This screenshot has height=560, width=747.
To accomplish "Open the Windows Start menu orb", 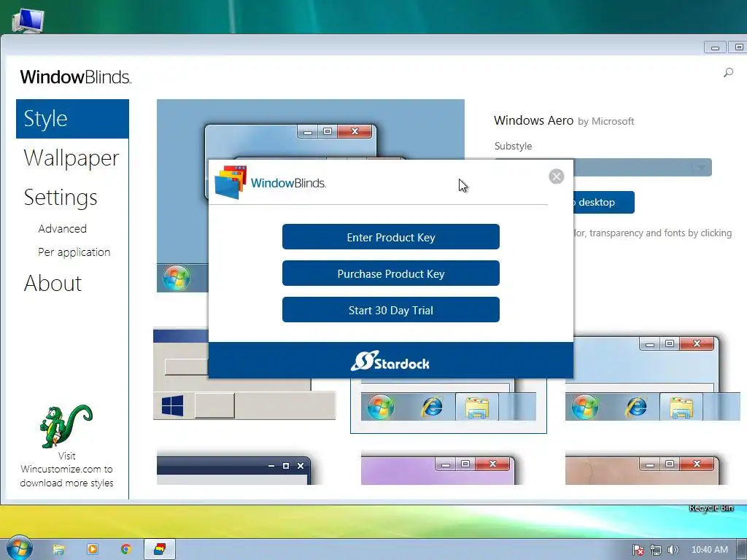I will (x=20, y=548).
